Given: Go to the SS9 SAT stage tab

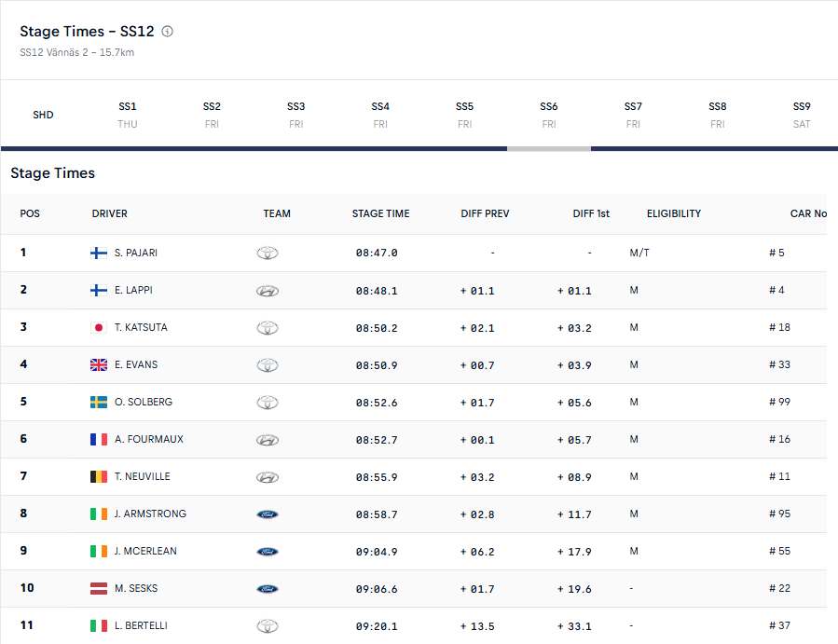Looking at the screenshot, I should [802, 115].
